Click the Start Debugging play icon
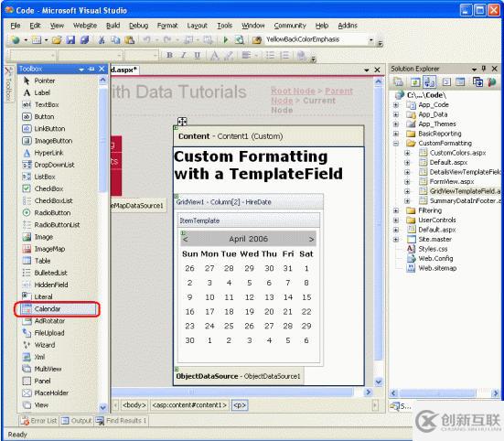Screen dimensions: 504x441 click(226, 40)
